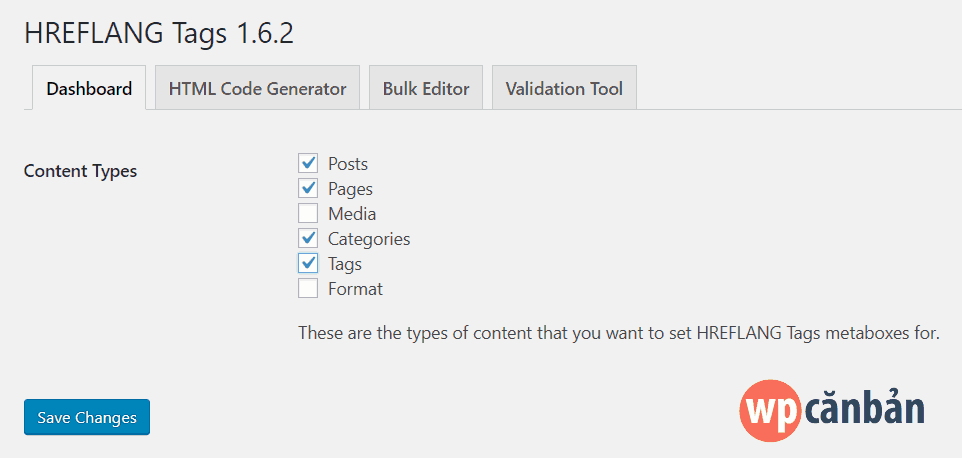The height and width of the screenshot is (458, 962).
Task: Click the 'HREFLANG Tags 1.6.2' page heading
Action: (158, 32)
